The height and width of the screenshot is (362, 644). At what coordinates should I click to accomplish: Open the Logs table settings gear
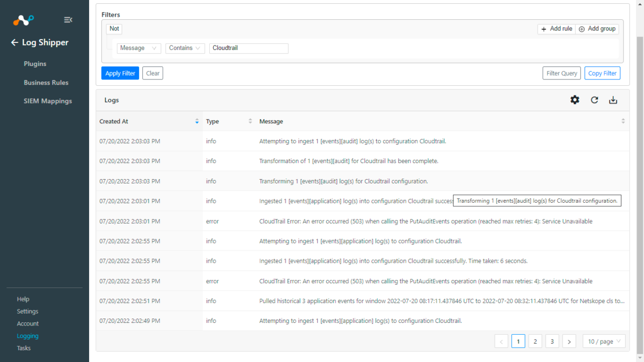pos(574,100)
